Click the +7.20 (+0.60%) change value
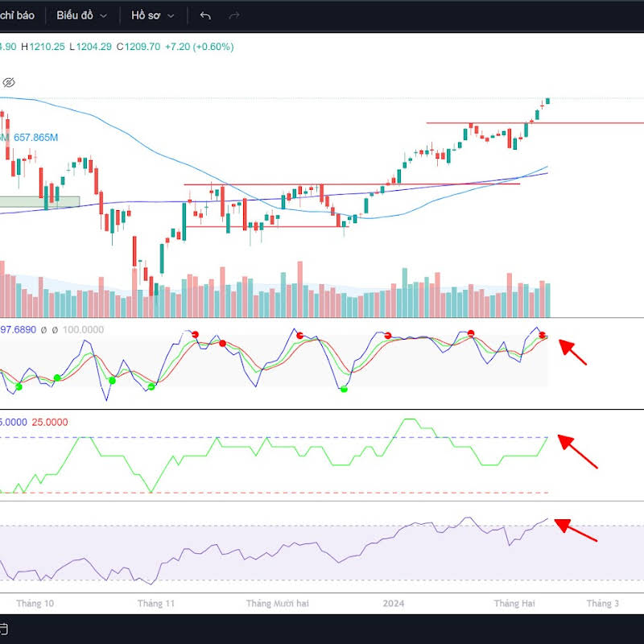The image size is (644, 644). point(199,47)
